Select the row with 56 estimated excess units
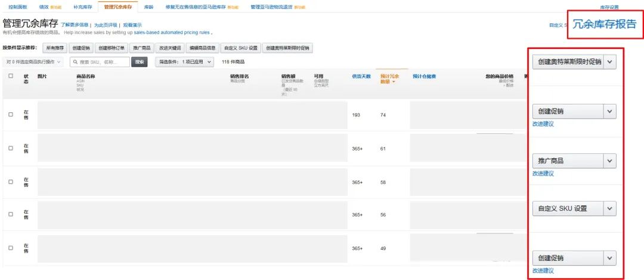Screen dimensions: 644x280 11,214
